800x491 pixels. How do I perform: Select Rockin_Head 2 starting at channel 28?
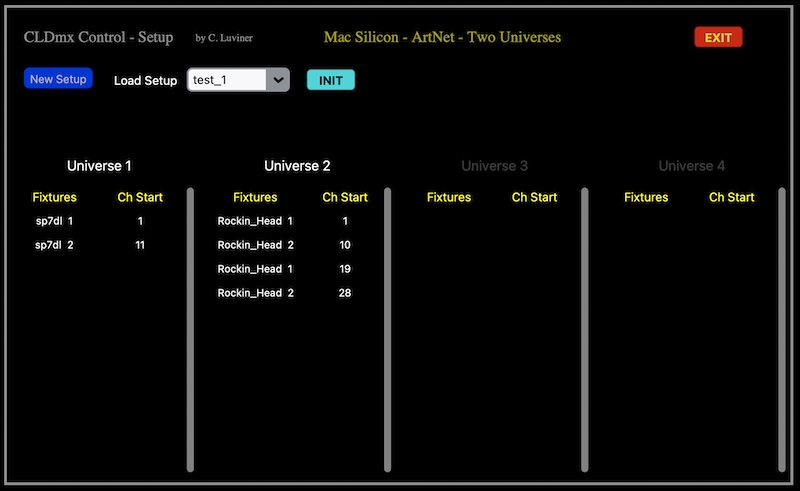pyautogui.click(x=255, y=293)
